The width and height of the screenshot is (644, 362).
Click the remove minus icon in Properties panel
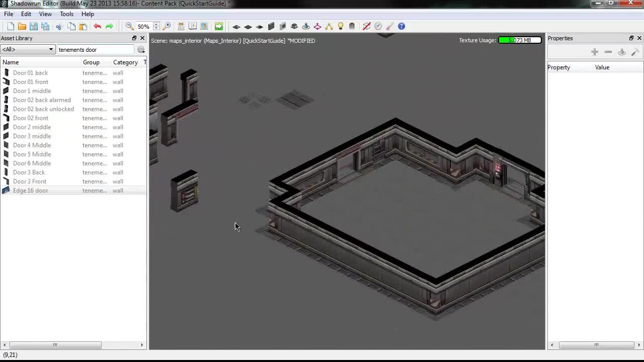(x=608, y=52)
